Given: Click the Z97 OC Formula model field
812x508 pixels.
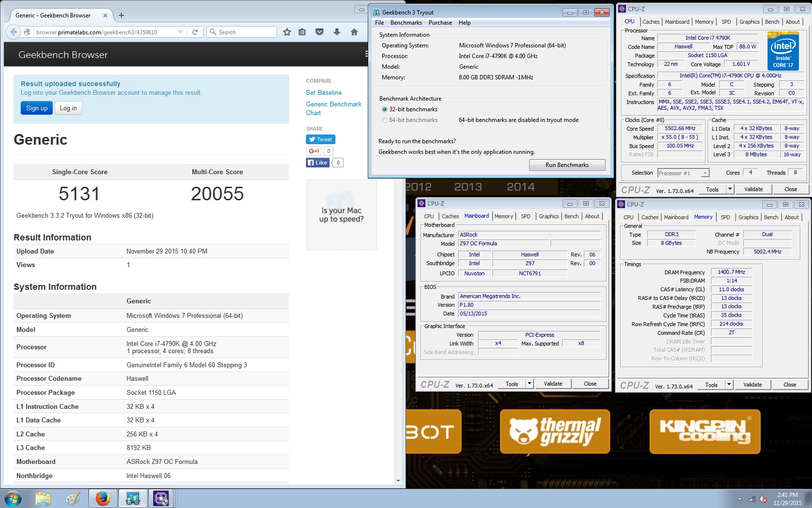Looking at the screenshot, I should (504, 243).
